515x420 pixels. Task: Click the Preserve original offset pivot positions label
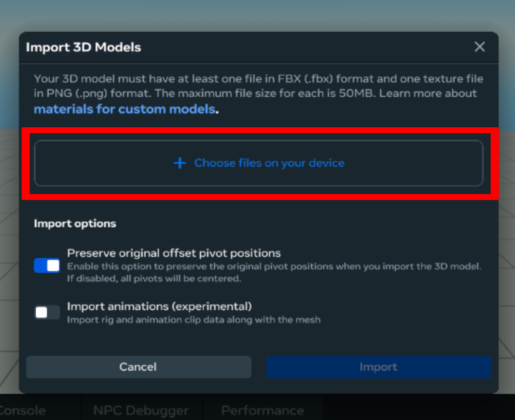(x=174, y=253)
